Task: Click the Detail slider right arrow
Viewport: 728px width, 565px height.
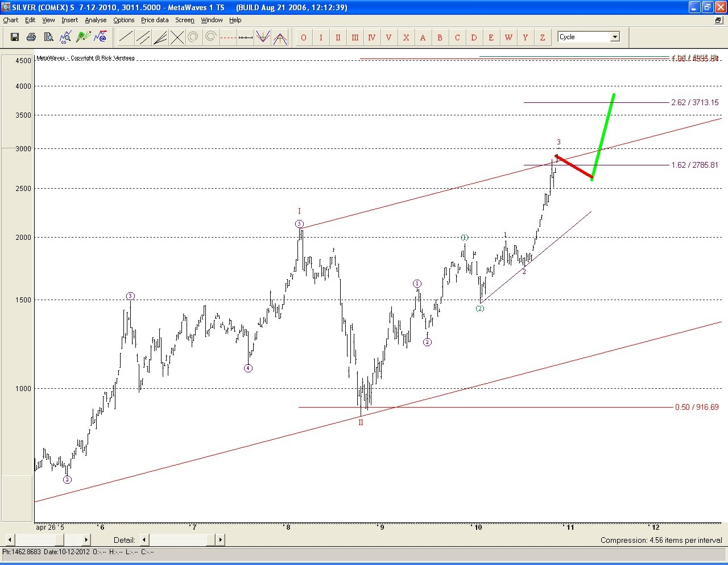Action: tap(220, 539)
